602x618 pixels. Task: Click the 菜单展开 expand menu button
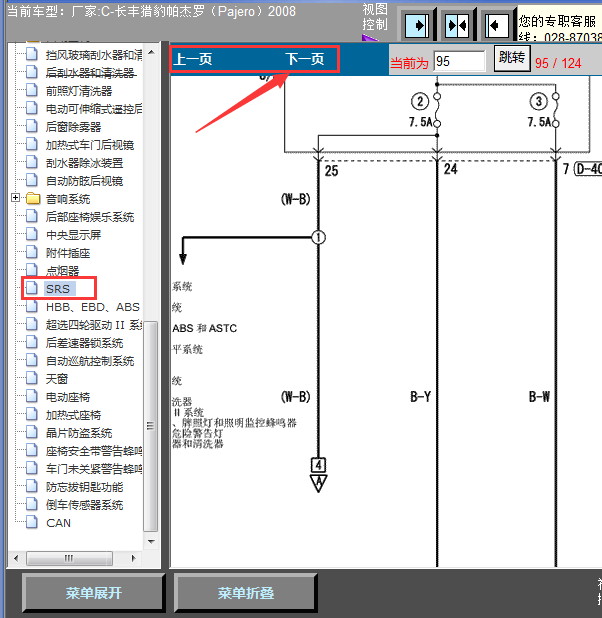tap(93, 593)
